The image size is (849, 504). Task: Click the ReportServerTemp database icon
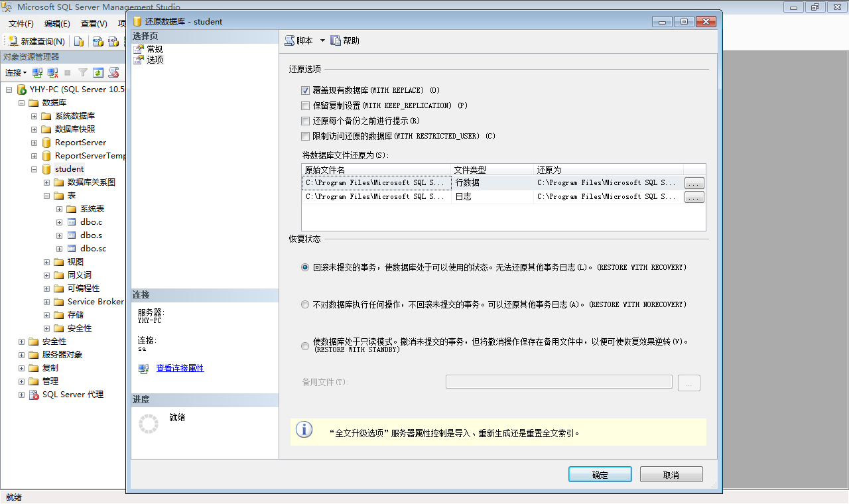tap(46, 156)
